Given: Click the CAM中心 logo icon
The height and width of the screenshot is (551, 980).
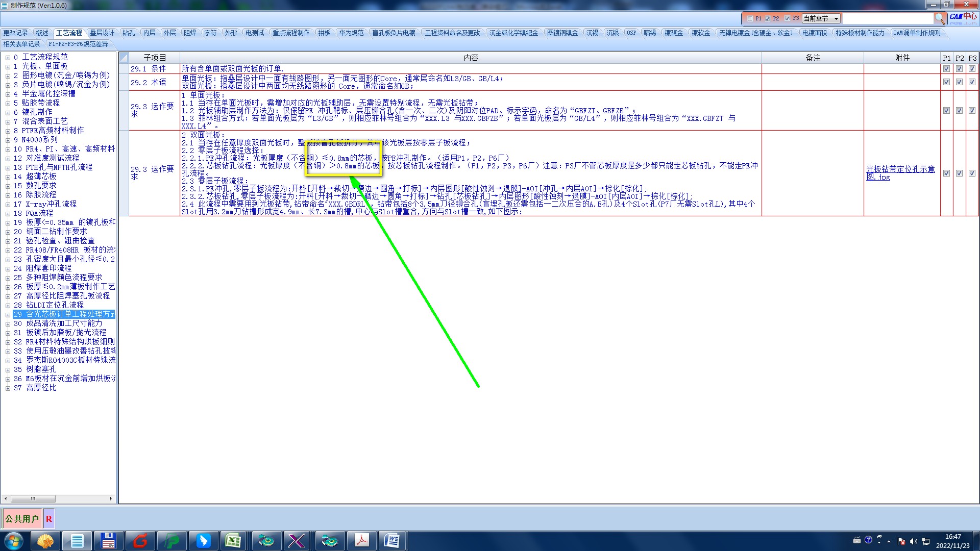Looking at the screenshot, I should coord(963,17).
